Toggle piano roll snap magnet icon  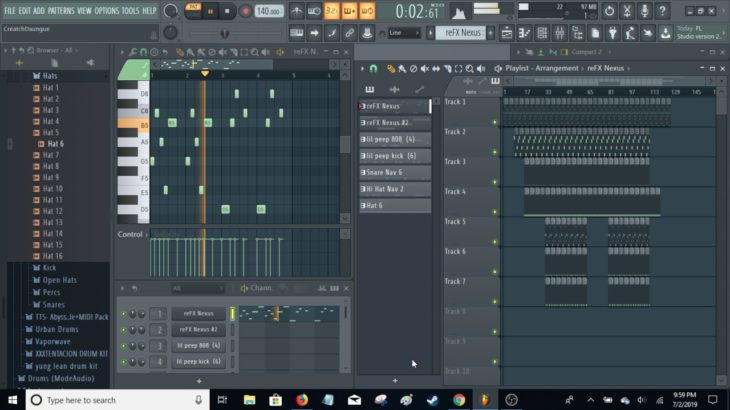point(143,52)
